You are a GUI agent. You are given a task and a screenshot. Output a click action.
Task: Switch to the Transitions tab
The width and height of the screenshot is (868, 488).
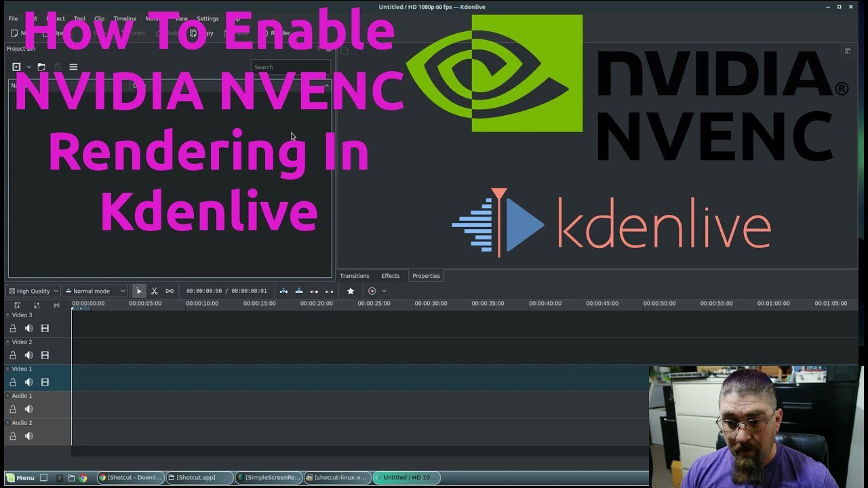point(355,276)
